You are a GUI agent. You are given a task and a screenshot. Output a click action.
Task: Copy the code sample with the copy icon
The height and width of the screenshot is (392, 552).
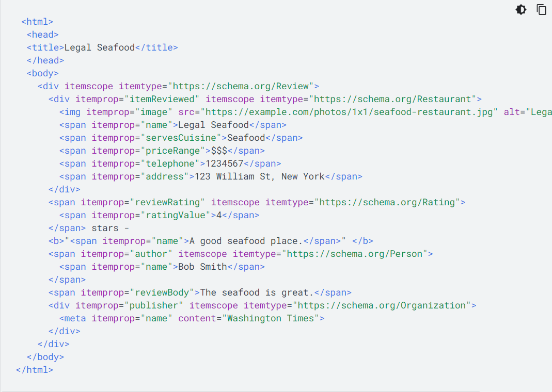[541, 10]
